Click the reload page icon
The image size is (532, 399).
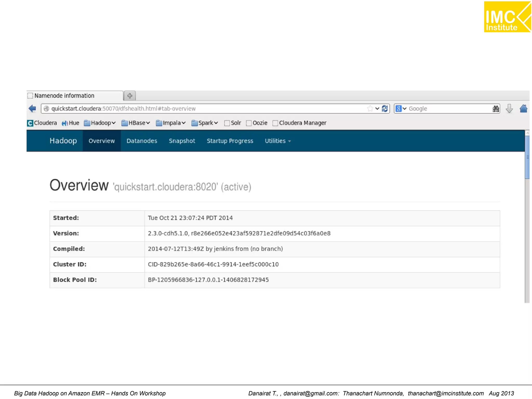(x=385, y=109)
